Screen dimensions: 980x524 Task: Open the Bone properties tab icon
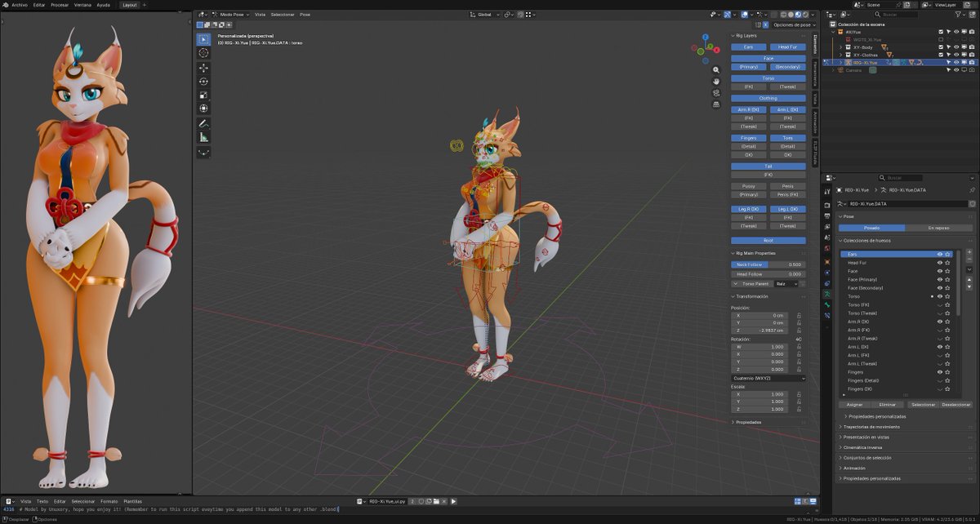tap(827, 304)
